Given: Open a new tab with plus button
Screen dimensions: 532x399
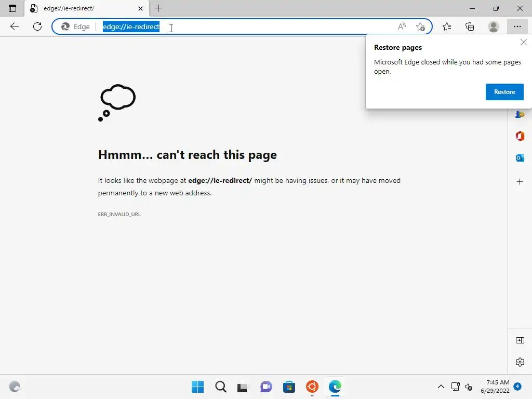Looking at the screenshot, I should (x=158, y=8).
